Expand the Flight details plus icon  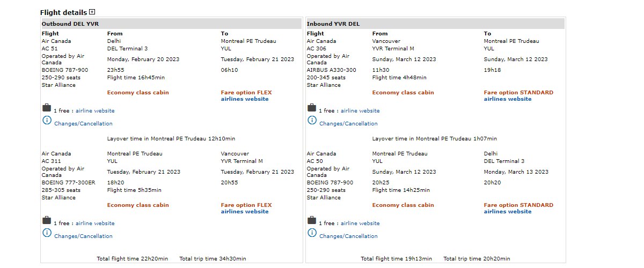point(92,12)
